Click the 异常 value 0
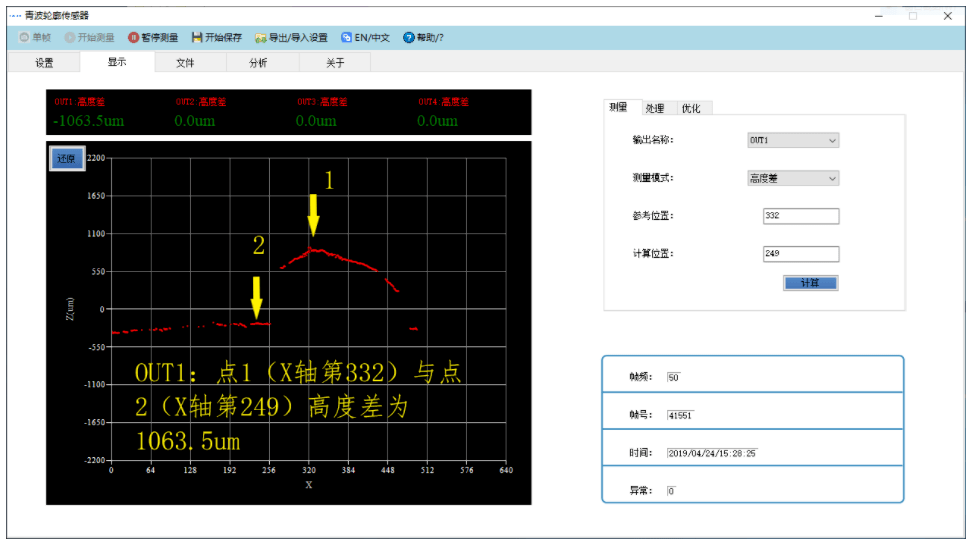 (671, 491)
